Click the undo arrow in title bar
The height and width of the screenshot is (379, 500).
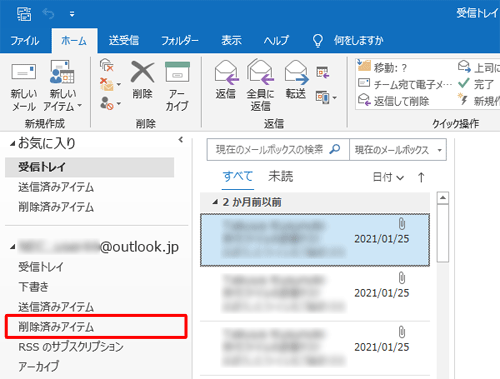(x=48, y=14)
